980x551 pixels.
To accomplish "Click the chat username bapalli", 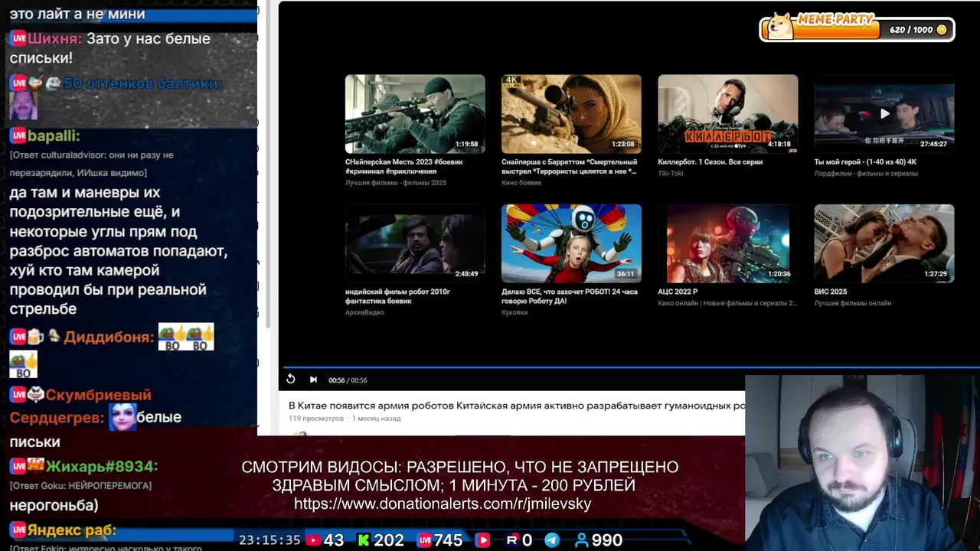I will [x=54, y=136].
